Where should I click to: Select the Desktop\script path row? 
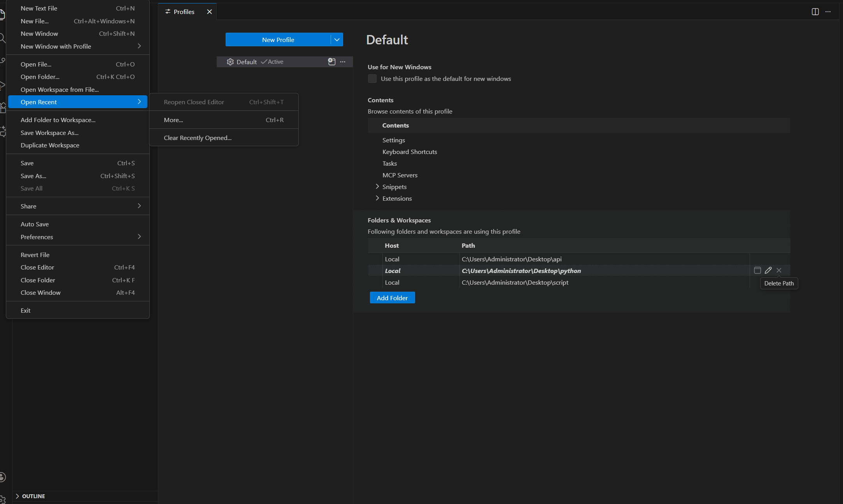point(515,282)
